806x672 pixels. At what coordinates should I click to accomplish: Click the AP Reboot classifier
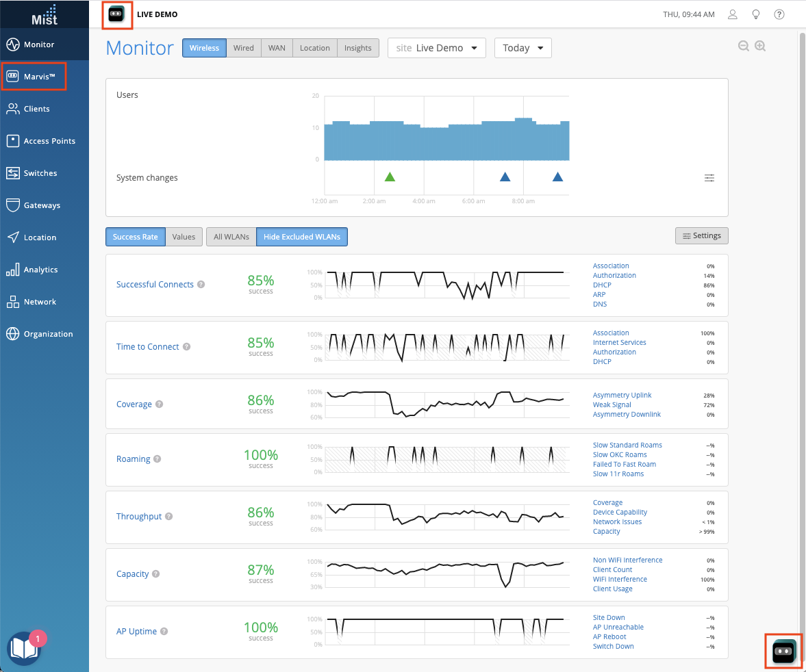pos(609,636)
